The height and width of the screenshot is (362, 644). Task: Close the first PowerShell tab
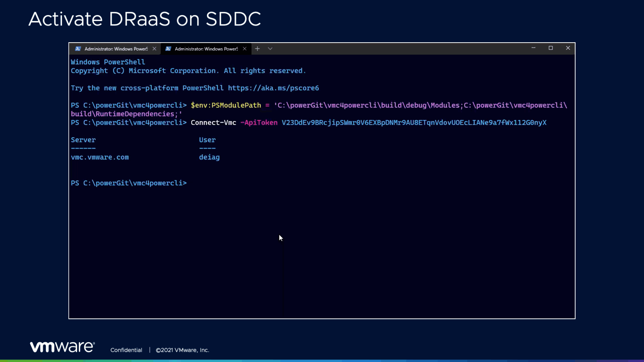154,49
